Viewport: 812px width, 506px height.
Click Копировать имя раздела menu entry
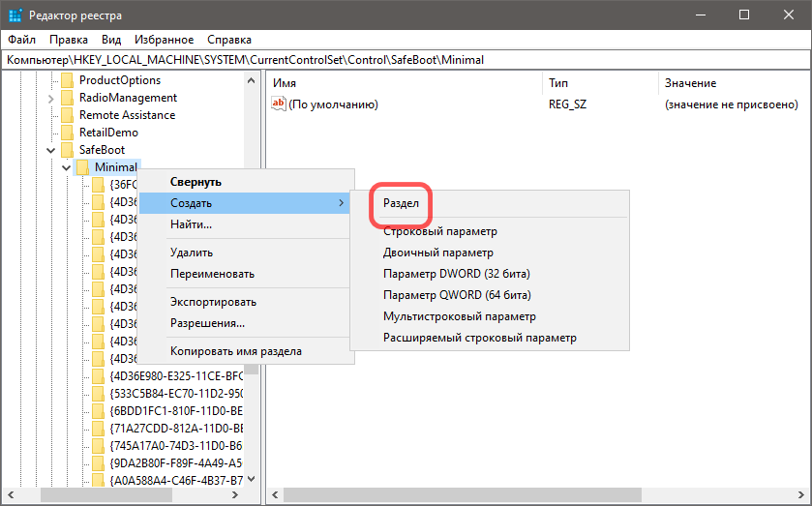[x=235, y=351]
